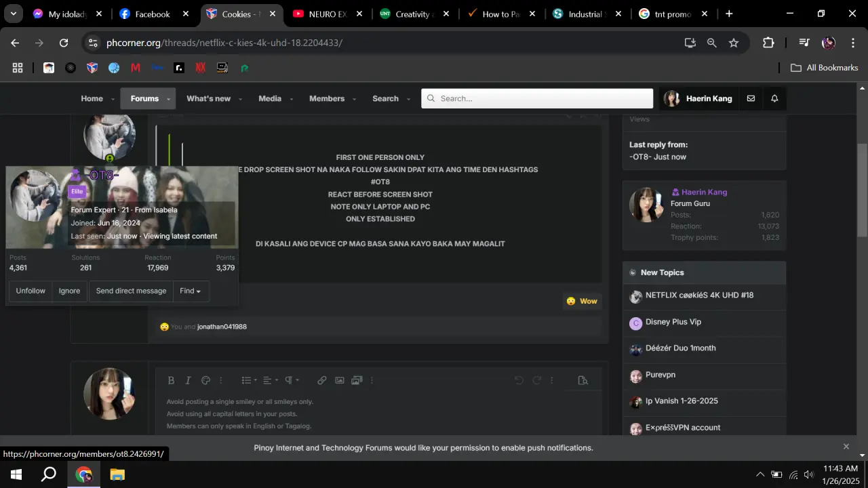Open Purevpn topic link

pos(660,375)
